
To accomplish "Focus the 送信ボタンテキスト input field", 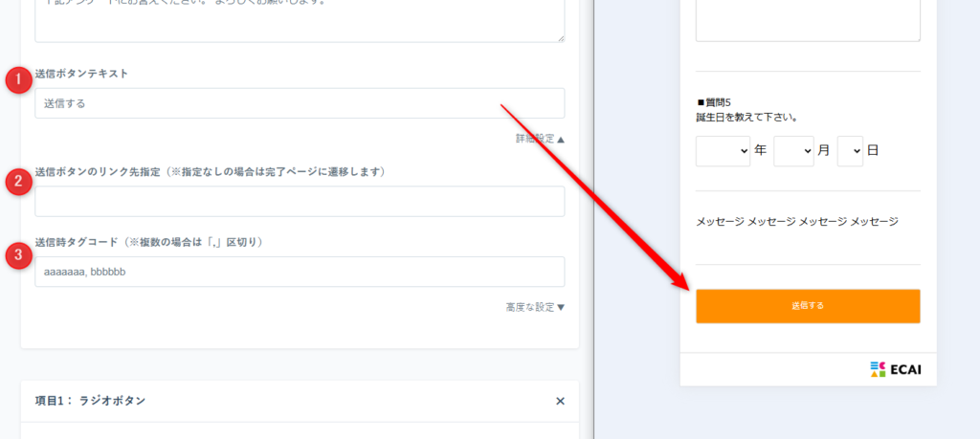I will point(300,103).
